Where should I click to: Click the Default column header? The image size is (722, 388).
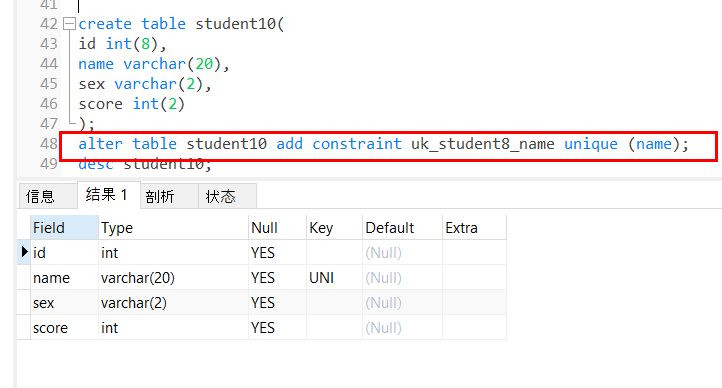(402, 228)
